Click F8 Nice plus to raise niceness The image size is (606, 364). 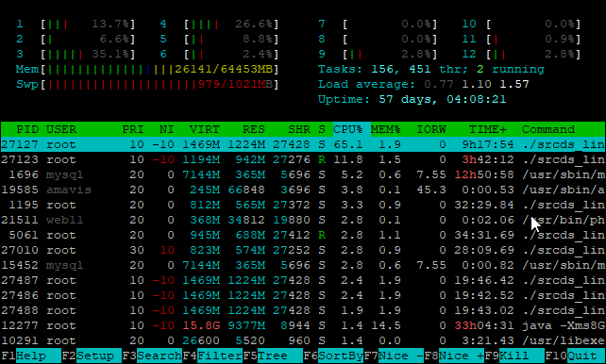(x=454, y=356)
